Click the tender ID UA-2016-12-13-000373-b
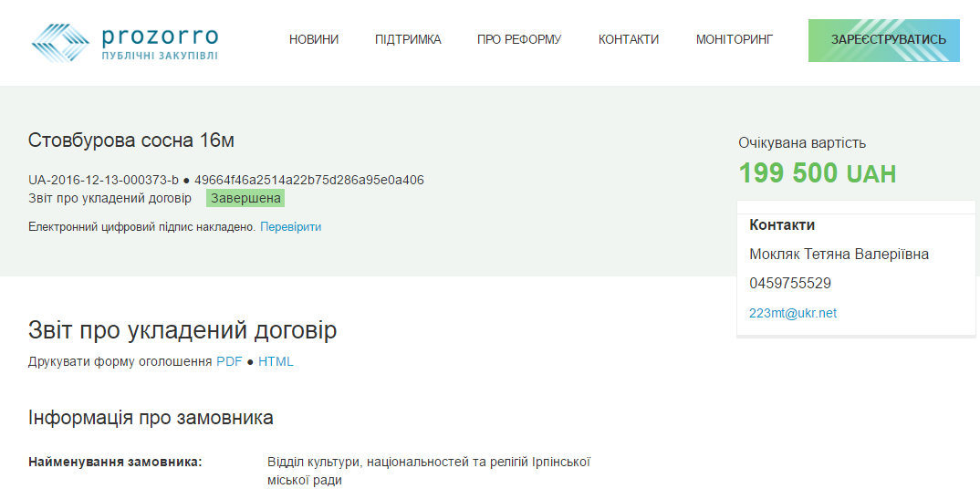 pyautogui.click(x=103, y=180)
